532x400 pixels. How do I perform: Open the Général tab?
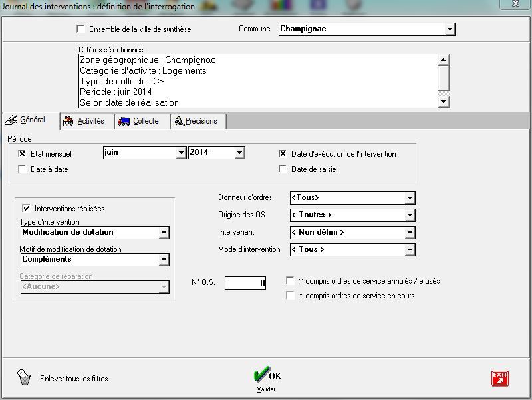[x=27, y=120]
